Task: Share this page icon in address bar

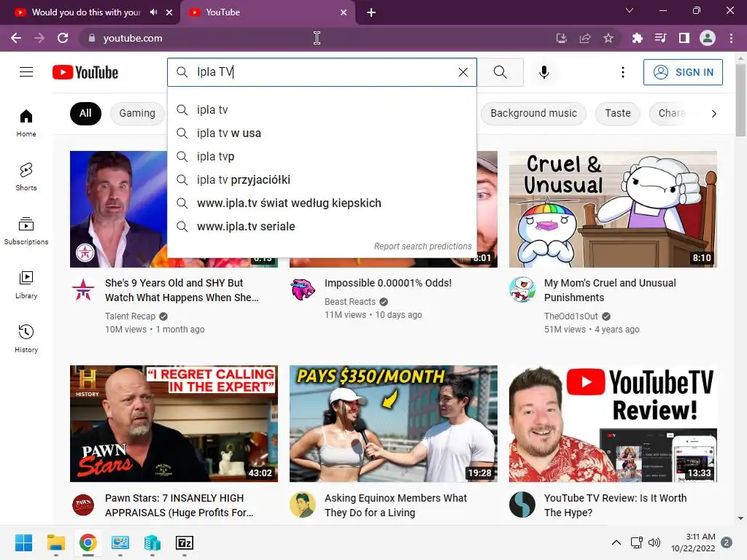Action: (x=585, y=38)
